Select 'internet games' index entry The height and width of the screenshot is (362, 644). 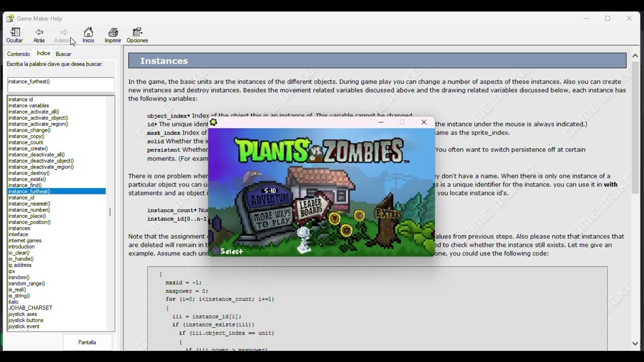point(25,240)
